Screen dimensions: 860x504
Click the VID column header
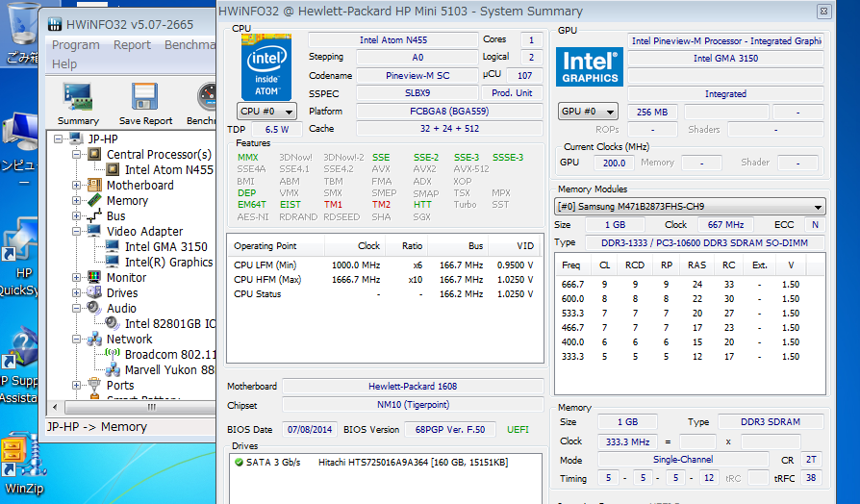click(516, 245)
